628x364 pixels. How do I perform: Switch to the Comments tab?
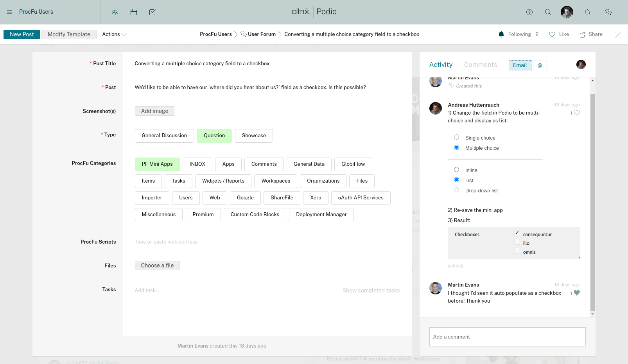(481, 65)
